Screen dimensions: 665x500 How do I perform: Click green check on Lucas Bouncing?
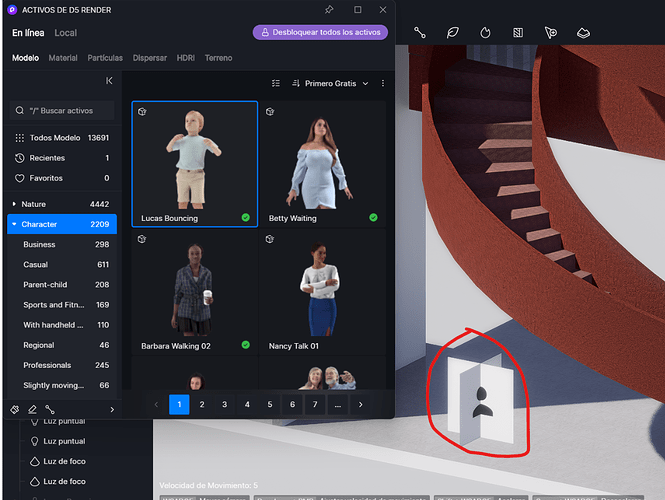click(x=246, y=218)
